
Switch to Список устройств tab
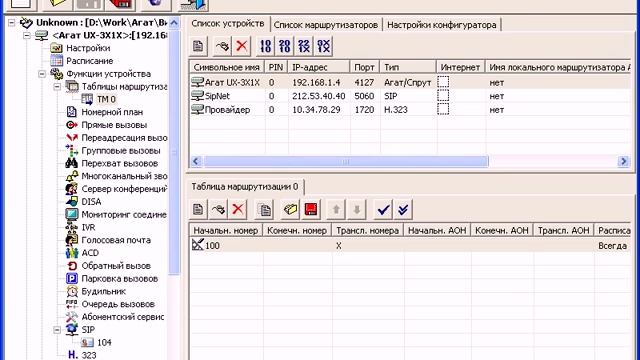(228, 24)
